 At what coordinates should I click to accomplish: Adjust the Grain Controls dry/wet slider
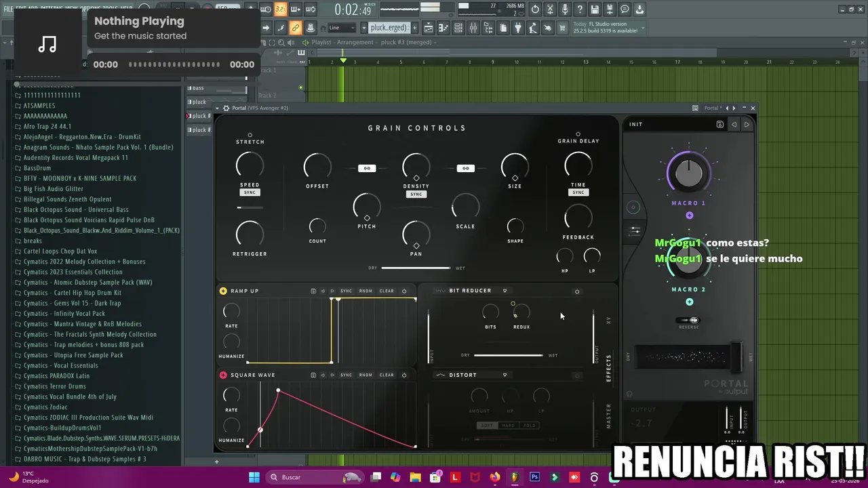pyautogui.click(x=416, y=268)
